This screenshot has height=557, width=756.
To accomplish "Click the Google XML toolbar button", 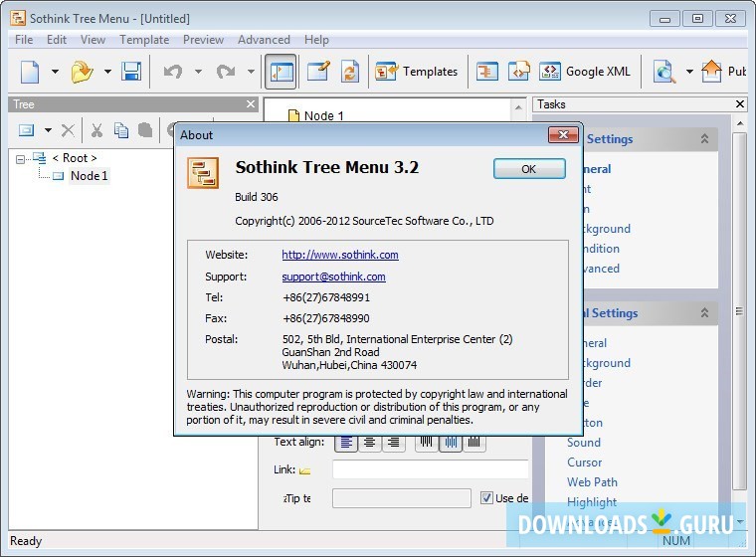I will 584,72.
